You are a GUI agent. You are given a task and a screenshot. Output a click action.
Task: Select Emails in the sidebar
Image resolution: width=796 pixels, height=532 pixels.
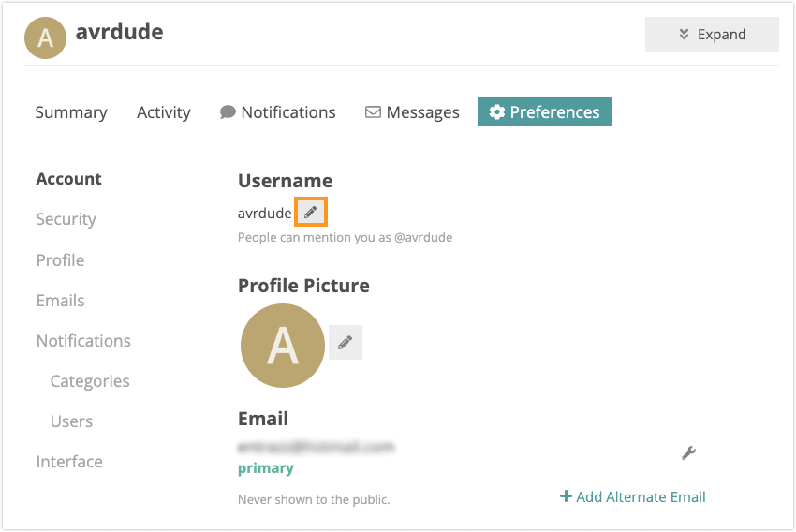click(x=61, y=301)
